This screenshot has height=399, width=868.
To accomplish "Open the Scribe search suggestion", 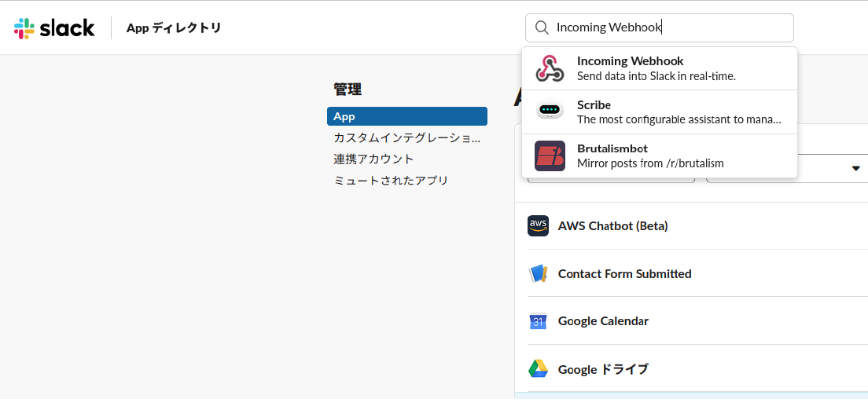I will (x=660, y=112).
